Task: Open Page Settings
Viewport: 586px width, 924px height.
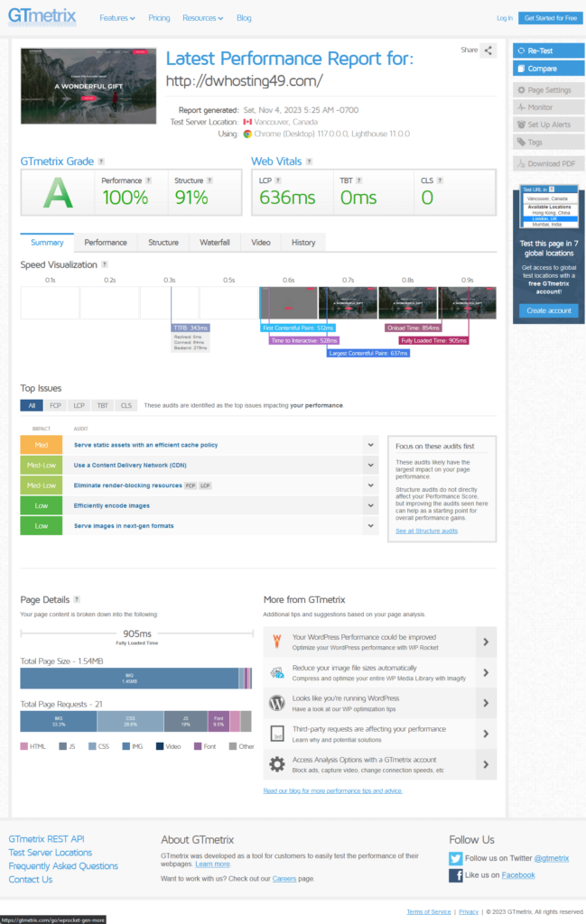Action: (548, 90)
